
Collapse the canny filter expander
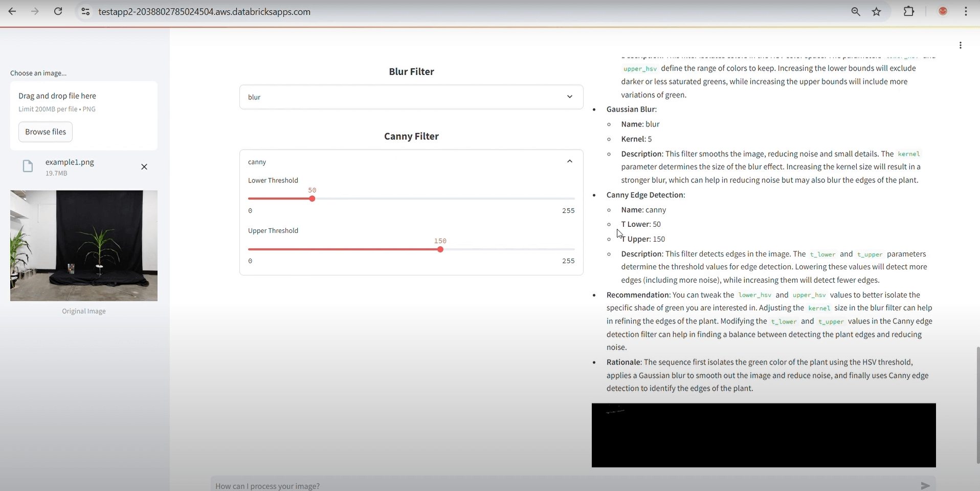[x=569, y=162]
